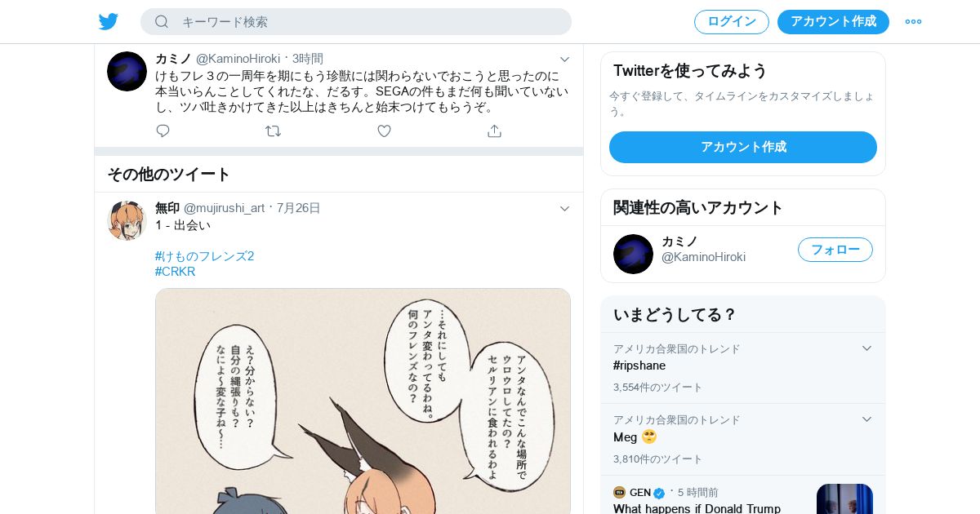Open #ripshane trend options chevron
980x514 pixels.
(x=866, y=348)
